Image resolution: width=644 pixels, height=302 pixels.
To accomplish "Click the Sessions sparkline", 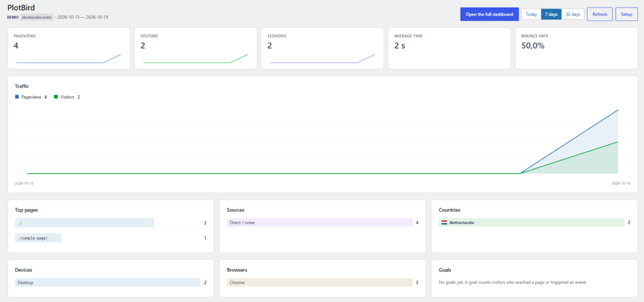I will click(323, 58).
